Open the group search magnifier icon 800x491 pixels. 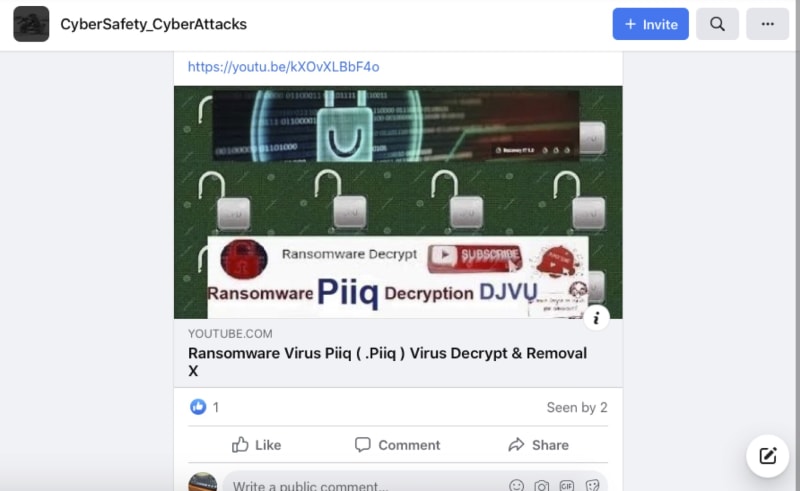tap(717, 24)
